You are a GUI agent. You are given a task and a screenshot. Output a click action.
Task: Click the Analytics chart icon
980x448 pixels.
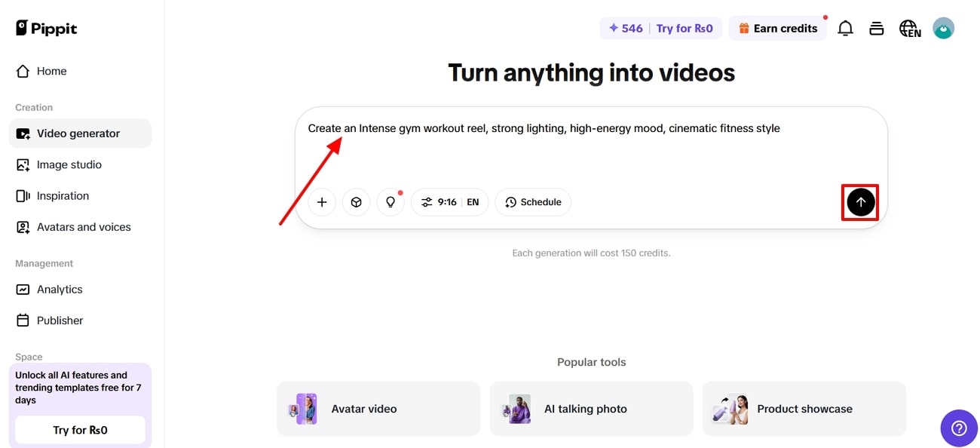tap(23, 290)
